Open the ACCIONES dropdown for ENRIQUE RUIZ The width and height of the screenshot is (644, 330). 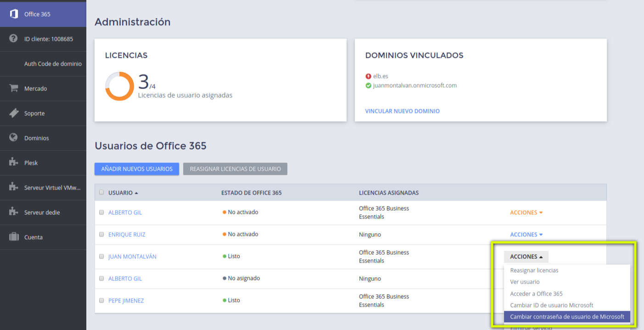[x=526, y=235]
